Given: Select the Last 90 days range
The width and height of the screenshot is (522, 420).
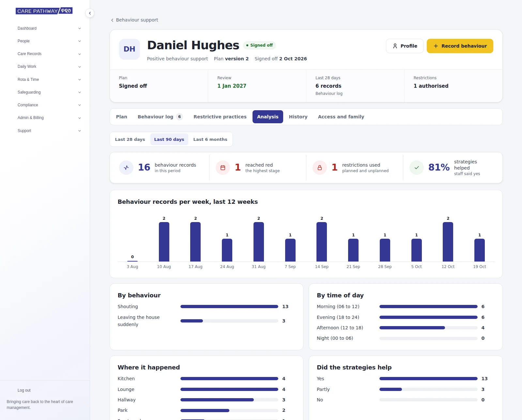Looking at the screenshot, I should 169,139.
